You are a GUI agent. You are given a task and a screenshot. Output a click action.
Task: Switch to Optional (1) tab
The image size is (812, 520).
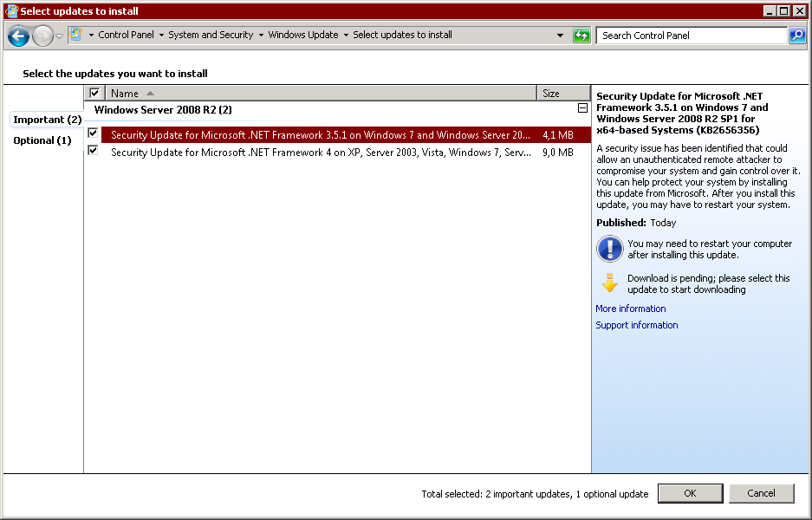(42, 140)
